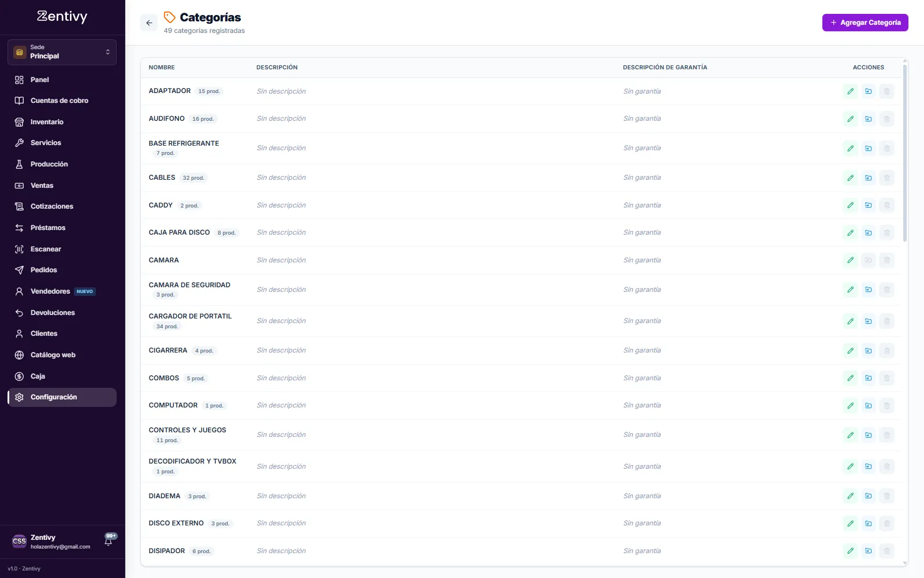The image size is (924, 578).
Task: Go back using the left arrow button
Action: (149, 23)
